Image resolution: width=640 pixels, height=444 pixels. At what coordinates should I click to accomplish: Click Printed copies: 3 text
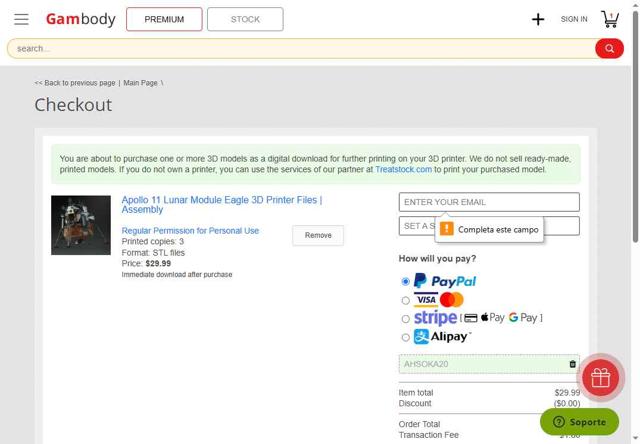click(x=153, y=242)
